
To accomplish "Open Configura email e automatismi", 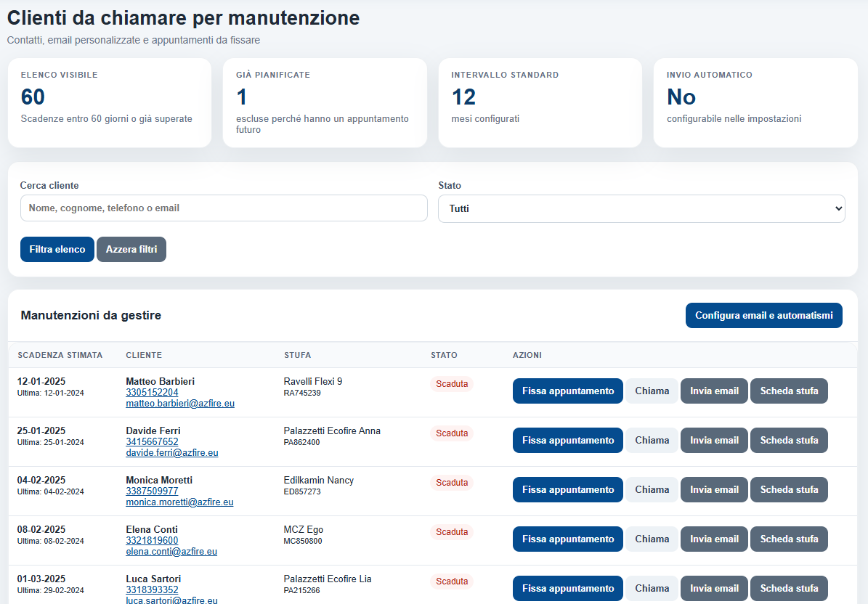I will coord(764,315).
